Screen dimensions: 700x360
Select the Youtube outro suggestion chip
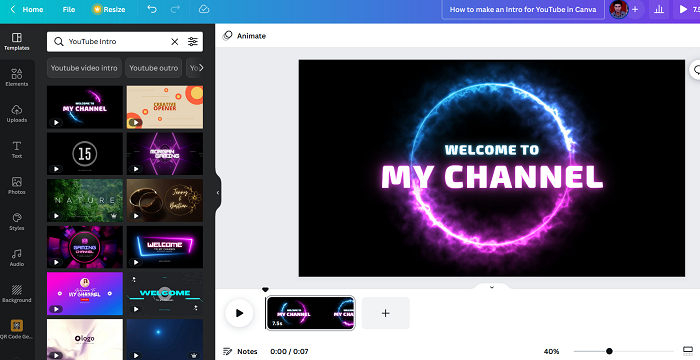[x=154, y=68]
